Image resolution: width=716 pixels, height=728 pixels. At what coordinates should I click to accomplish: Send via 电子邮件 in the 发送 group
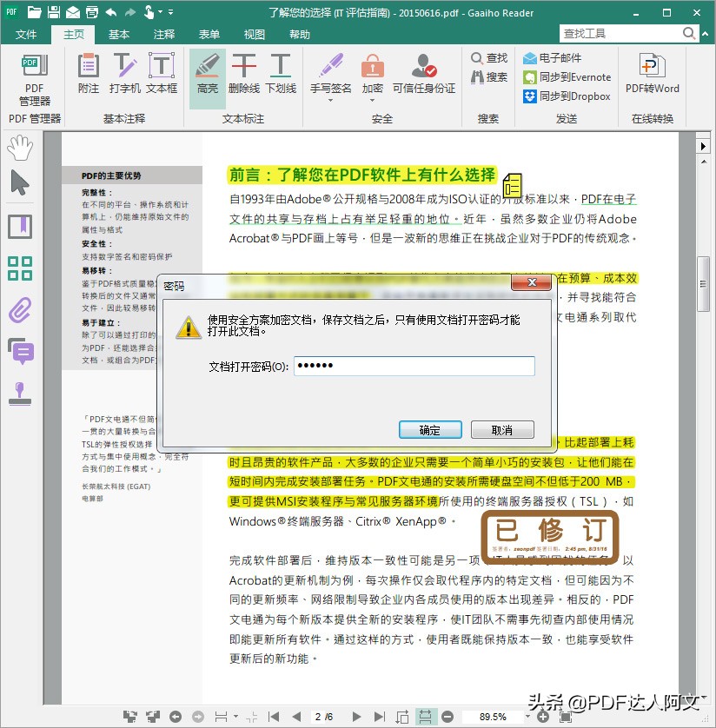coord(552,58)
